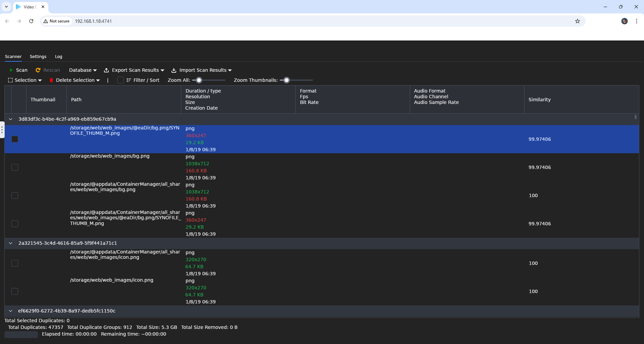Click the Duration / type column header

pyautogui.click(x=238, y=99)
